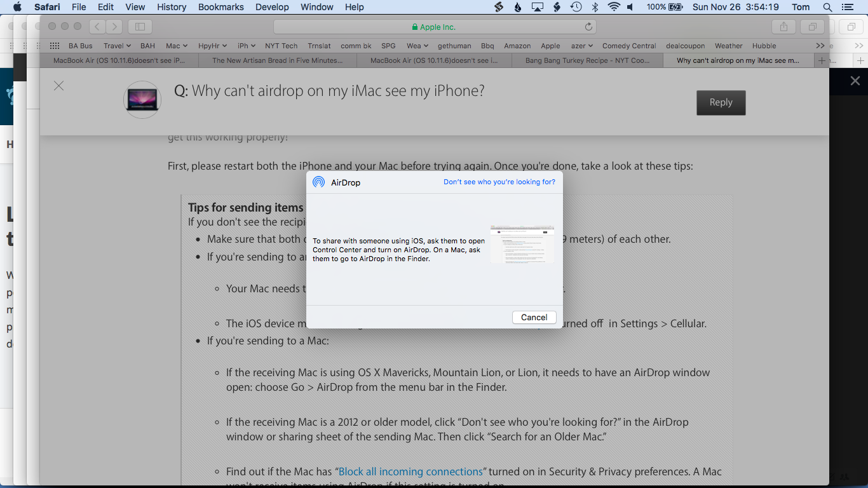Expand the Travel bookmarks folder

point(117,46)
